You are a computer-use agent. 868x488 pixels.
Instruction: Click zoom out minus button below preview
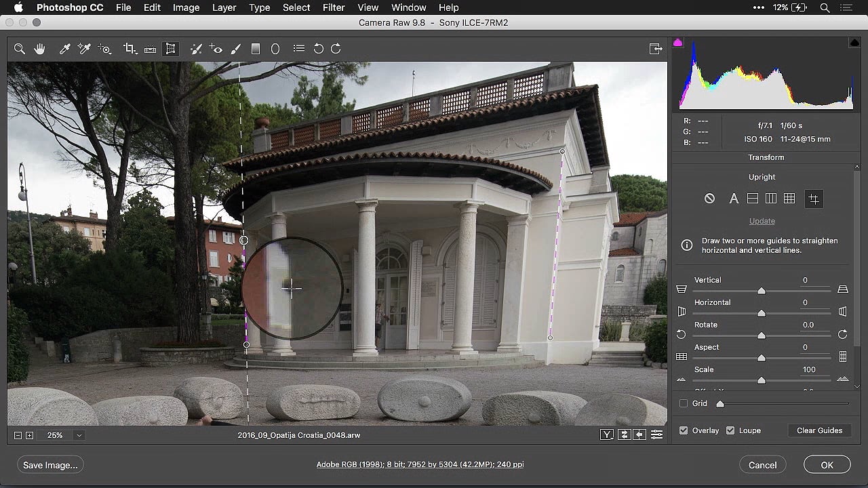(18, 435)
